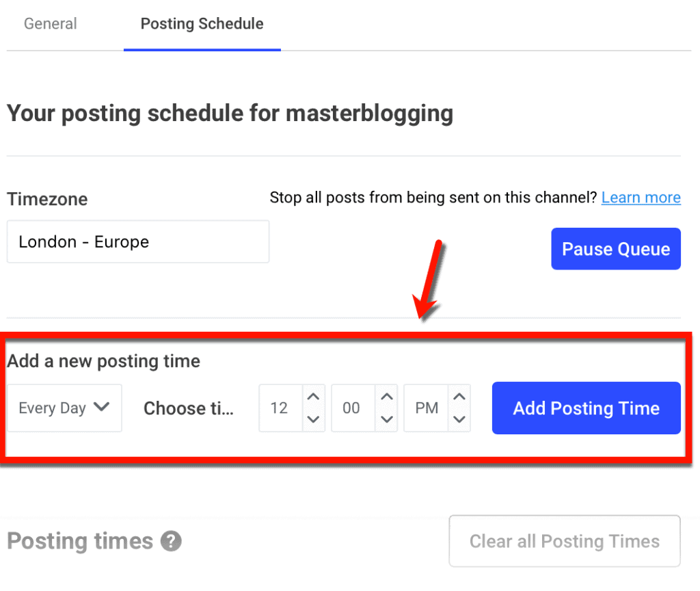Clear all Posting Times
The image size is (700, 591).
coord(564,540)
